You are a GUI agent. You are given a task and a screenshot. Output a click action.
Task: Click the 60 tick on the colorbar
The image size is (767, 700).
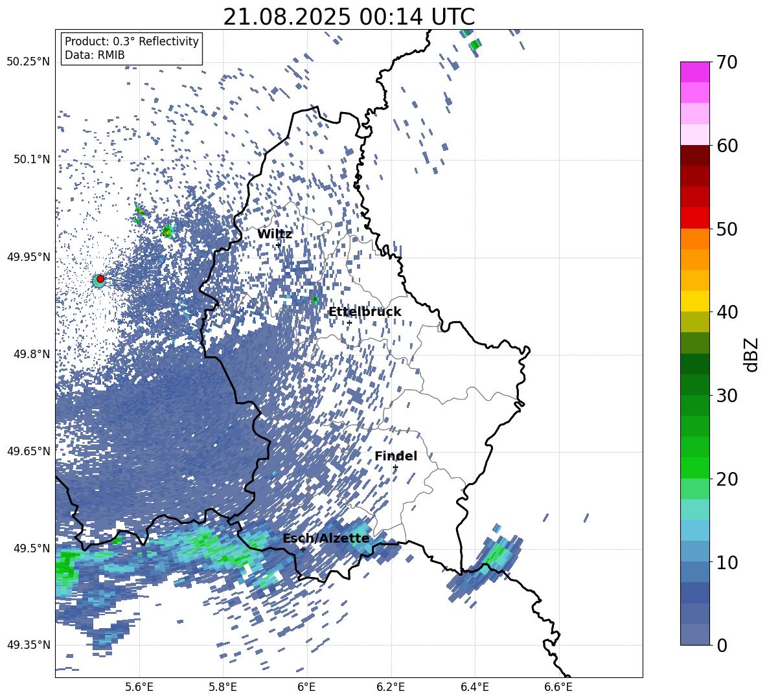[727, 146]
